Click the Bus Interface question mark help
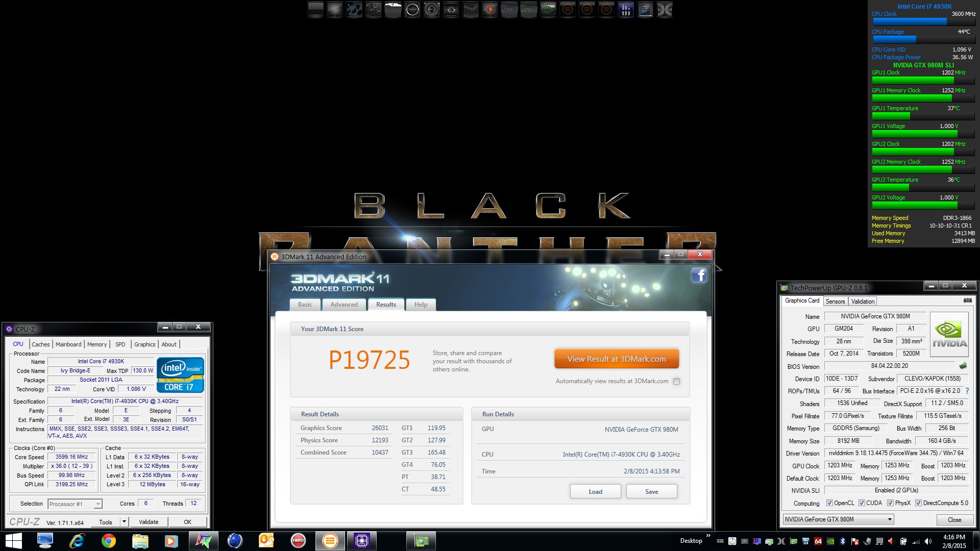Screen dimensions: 980x551 click(967, 391)
